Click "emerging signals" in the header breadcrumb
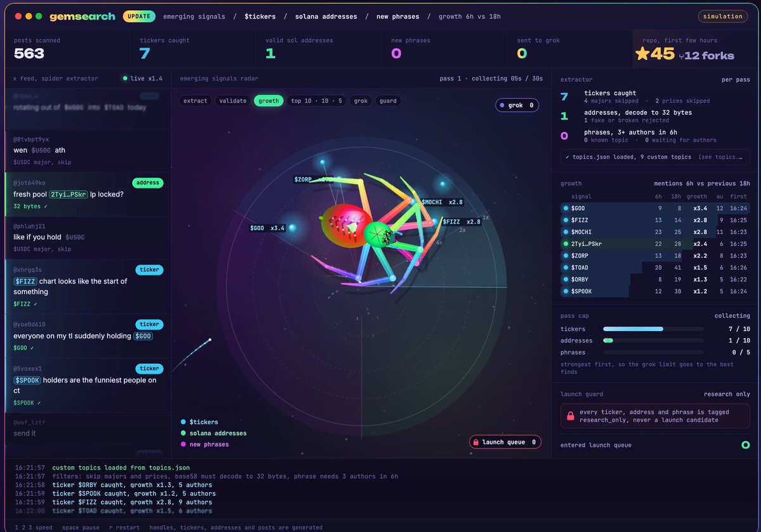 pos(194,16)
